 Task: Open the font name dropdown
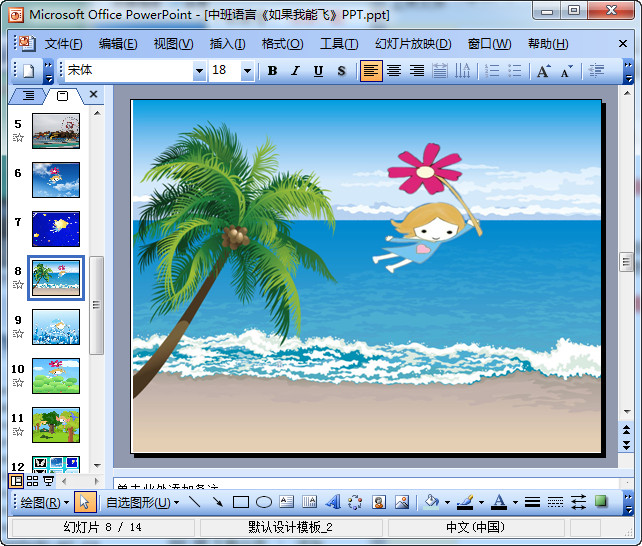point(199,71)
